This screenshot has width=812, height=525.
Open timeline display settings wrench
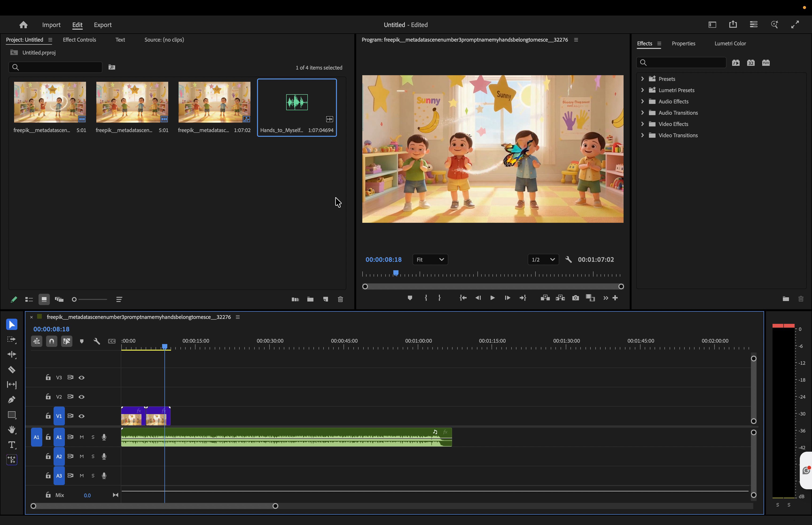(97, 341)
